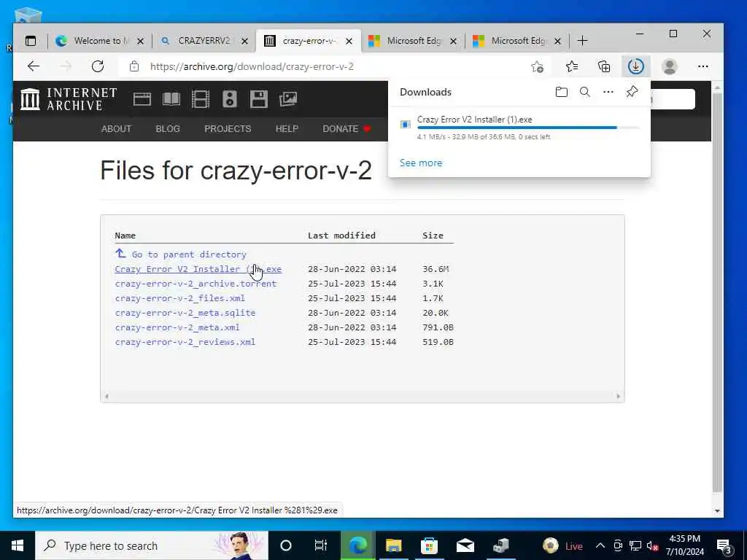
Task: Open the browser profile avatar
Action: [670, 66]
